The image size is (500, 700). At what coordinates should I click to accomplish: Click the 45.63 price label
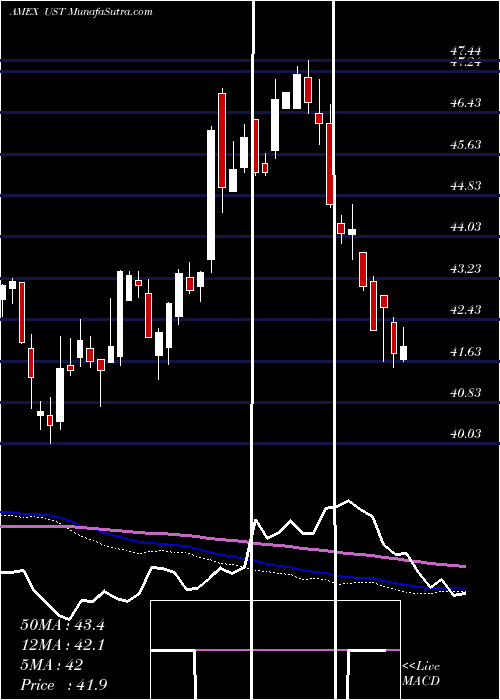click(x=466, y=145)
